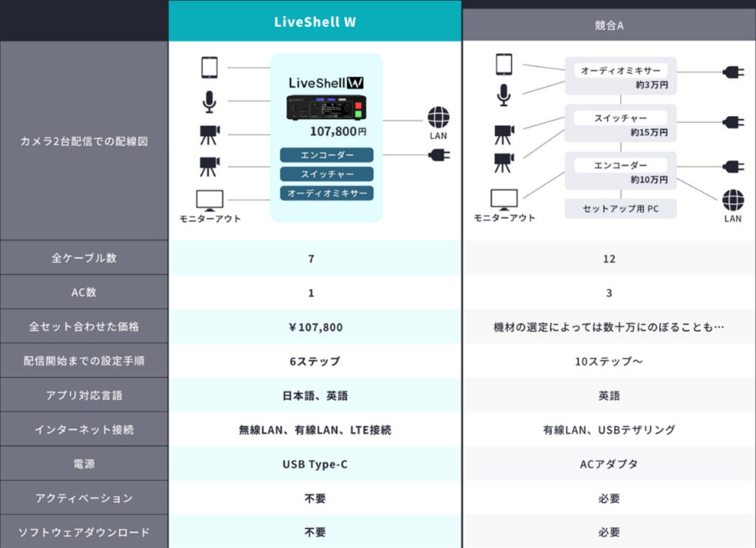
Task: Click the インターネット接続 row header
Action: 84,429
